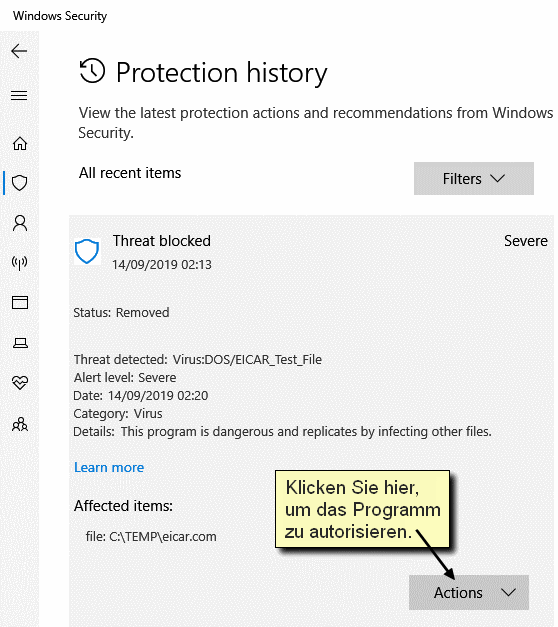Image resolution: width=558 pixels, height=627 pixels.
Task: Open the hamburger navigation menu
Action: [x=19, y=95]
